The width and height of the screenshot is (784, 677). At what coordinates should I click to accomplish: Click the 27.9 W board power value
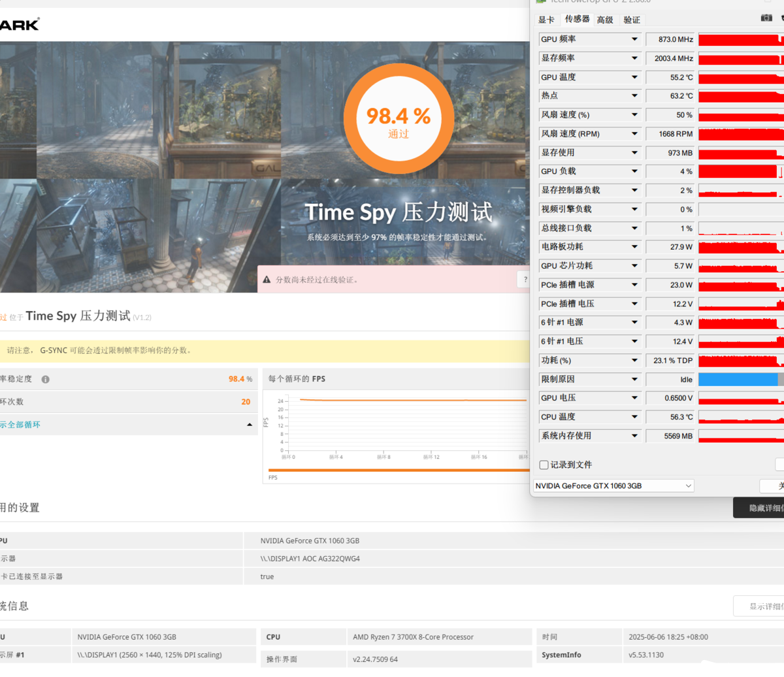click(670, 247)
